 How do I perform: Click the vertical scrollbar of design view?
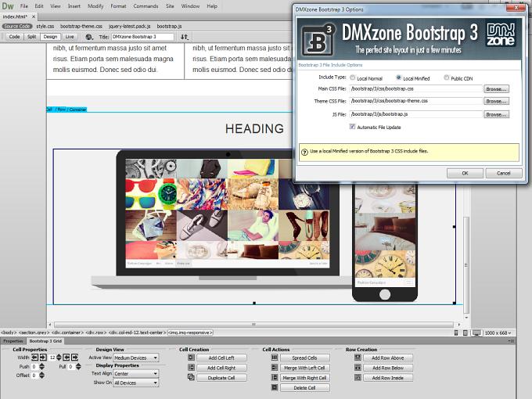(466, 264)
